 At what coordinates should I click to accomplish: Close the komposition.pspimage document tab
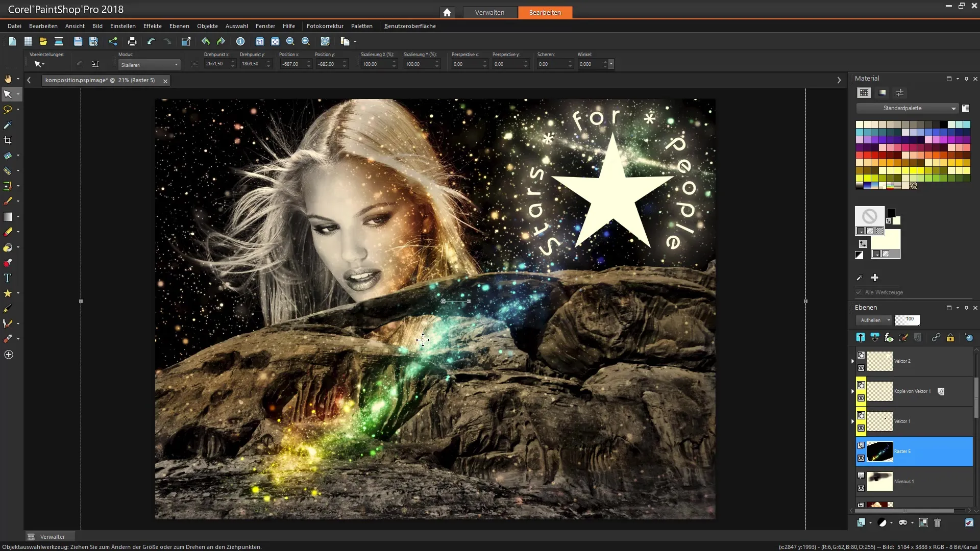click(165, 81)
